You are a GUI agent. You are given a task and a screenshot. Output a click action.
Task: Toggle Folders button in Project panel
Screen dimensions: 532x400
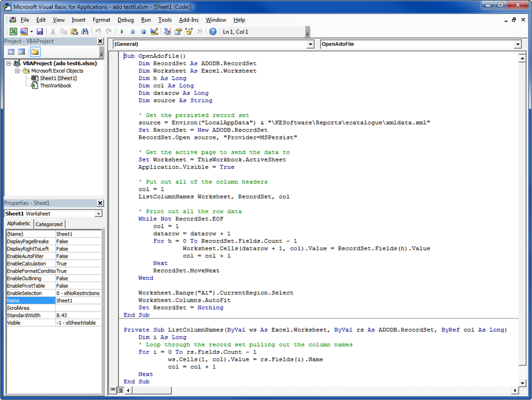pos(35,52)
